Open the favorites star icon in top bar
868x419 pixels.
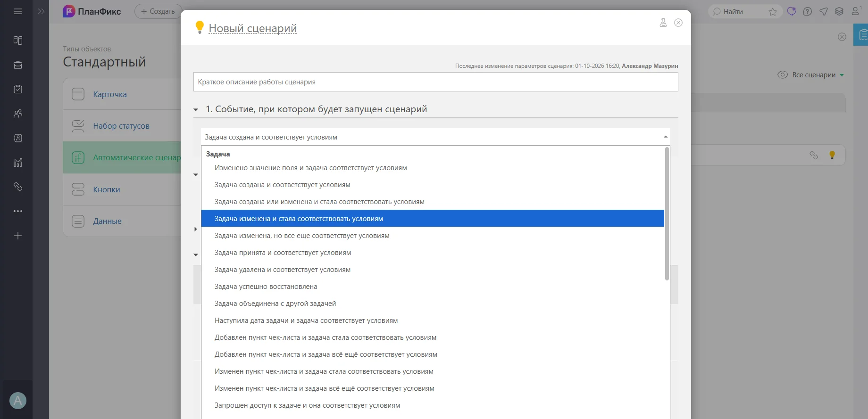tap(773, 11)
